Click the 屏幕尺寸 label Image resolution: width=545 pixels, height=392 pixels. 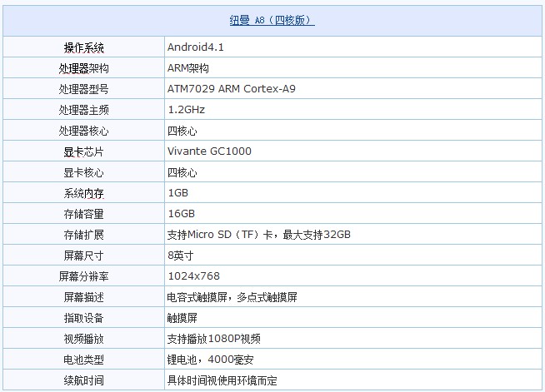tap(83, 256)
